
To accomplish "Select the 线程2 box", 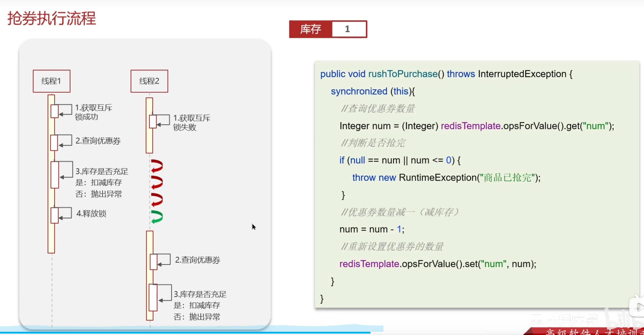I will [x=149, y=81].
